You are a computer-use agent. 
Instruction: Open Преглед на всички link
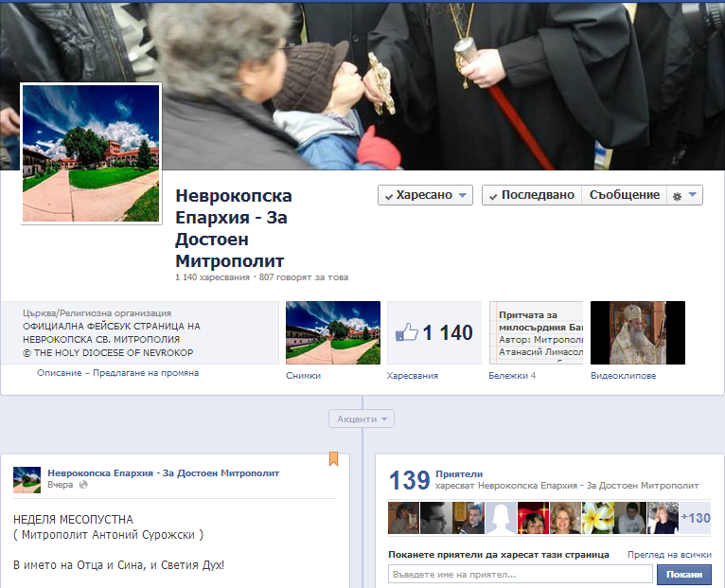(x=669, y=554)
